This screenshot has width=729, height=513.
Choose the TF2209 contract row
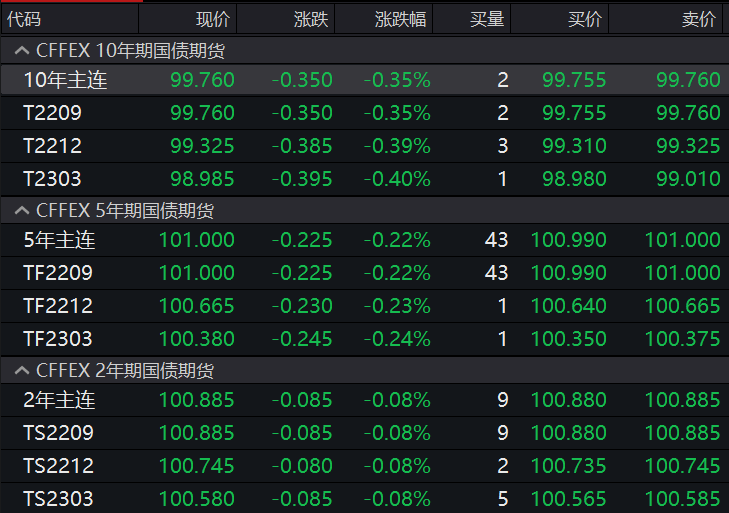coord(58,273)
